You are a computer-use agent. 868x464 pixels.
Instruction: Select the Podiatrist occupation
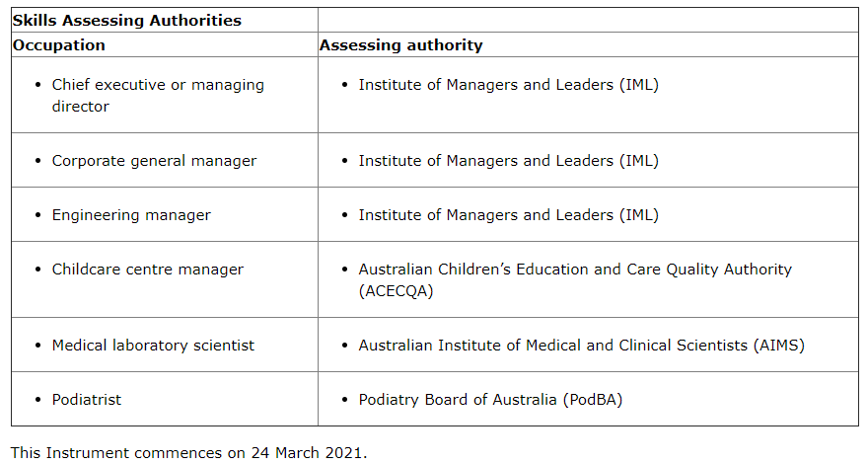87,400
